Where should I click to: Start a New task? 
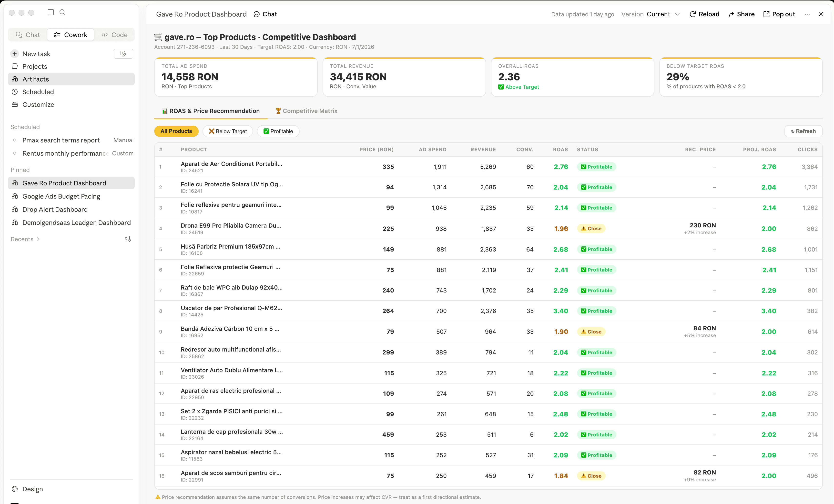[36, 54]
